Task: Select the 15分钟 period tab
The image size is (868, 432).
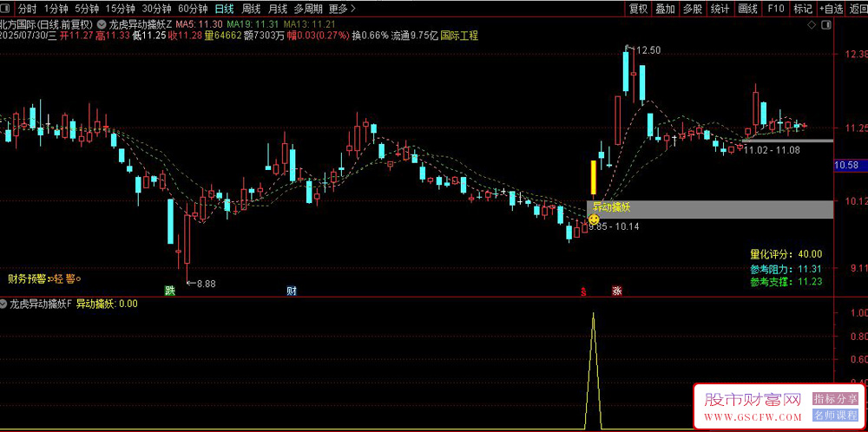Action: click(x=120, y=9)
